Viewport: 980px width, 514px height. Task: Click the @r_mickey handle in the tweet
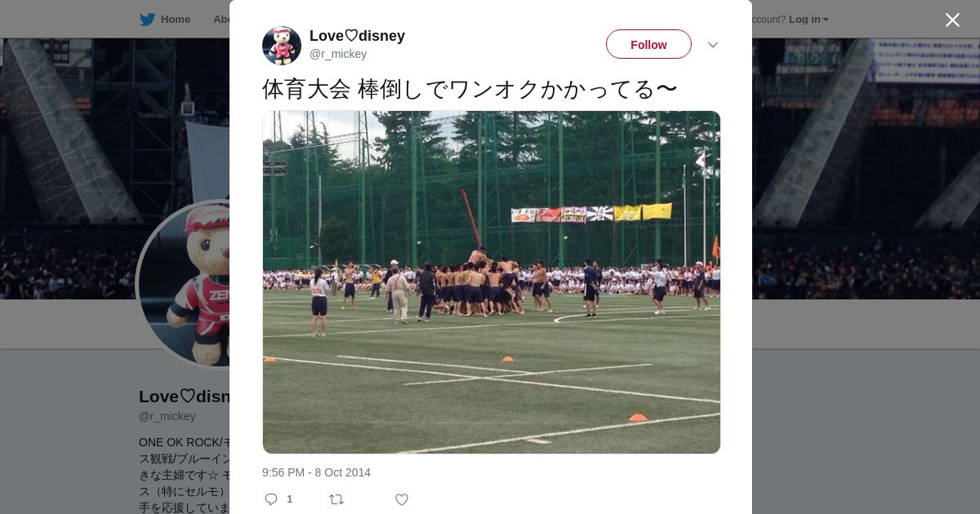(338, 54)
